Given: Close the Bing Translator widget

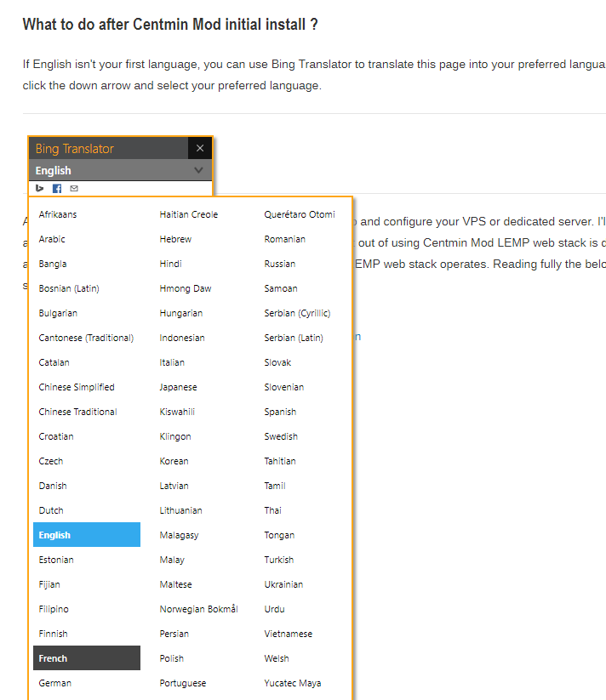Looking at the screenshot, I should click(x=200, y=148).
